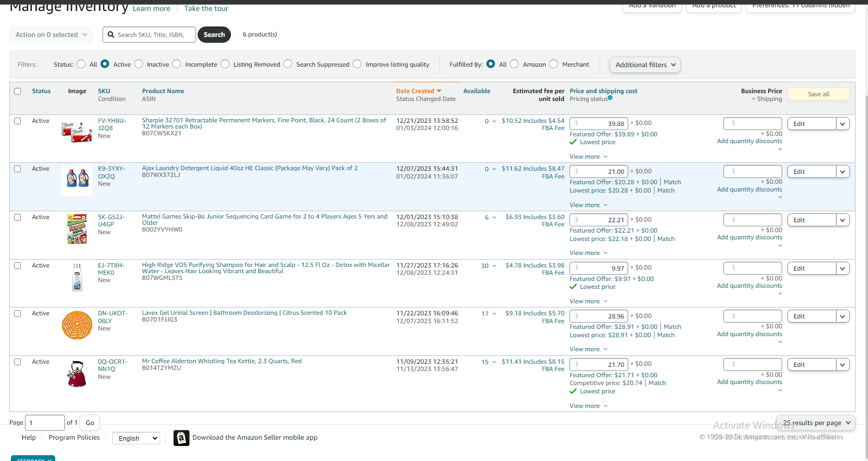Choose the Incomplete status filter
The height and width of the screenshot is (461, 868).
[x=177, y=64]
